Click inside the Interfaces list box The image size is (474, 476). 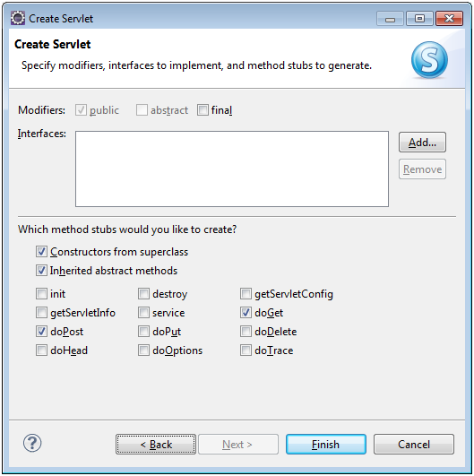point(232,169)
